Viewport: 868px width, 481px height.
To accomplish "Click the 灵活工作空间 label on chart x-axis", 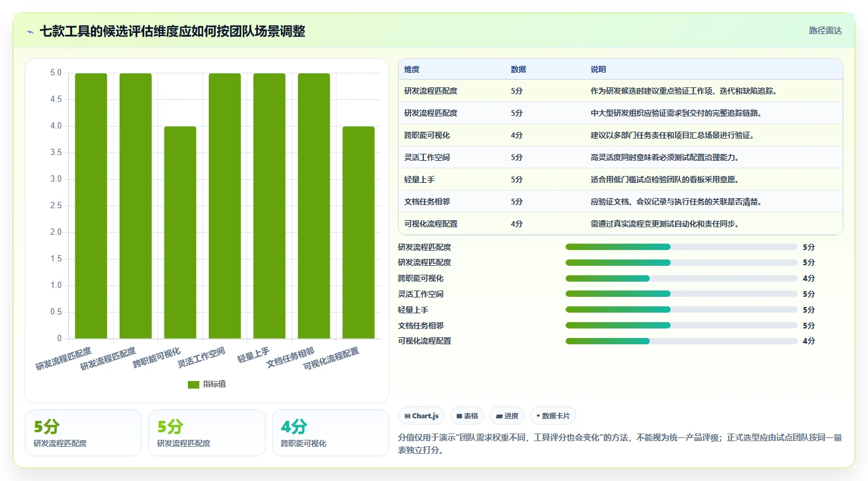I will point(201,358).
